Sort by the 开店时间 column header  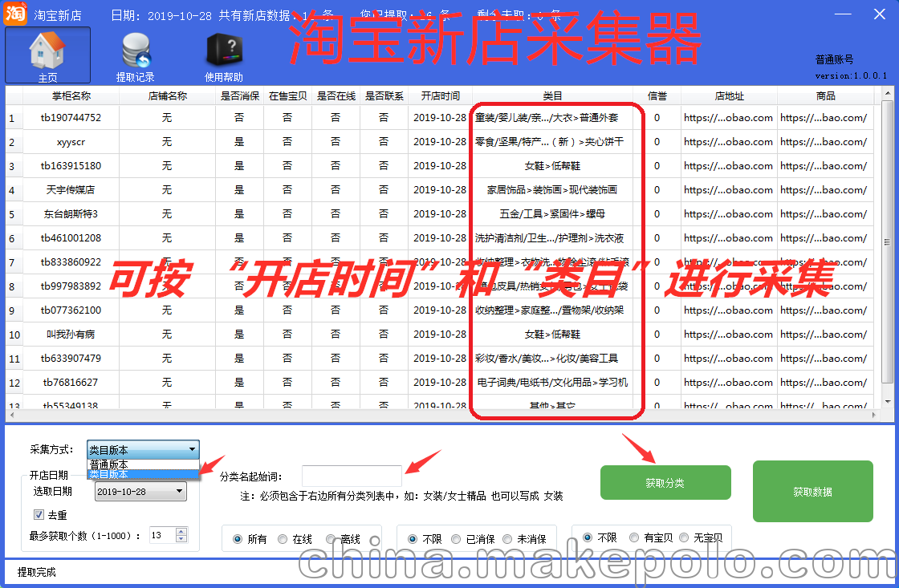(441, 95)
